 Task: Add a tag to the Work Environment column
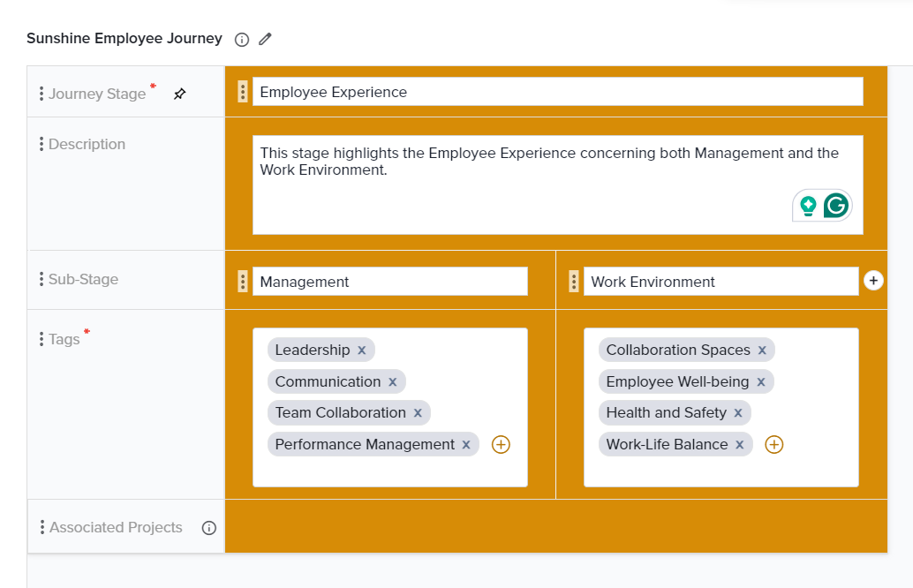(773, 444)
